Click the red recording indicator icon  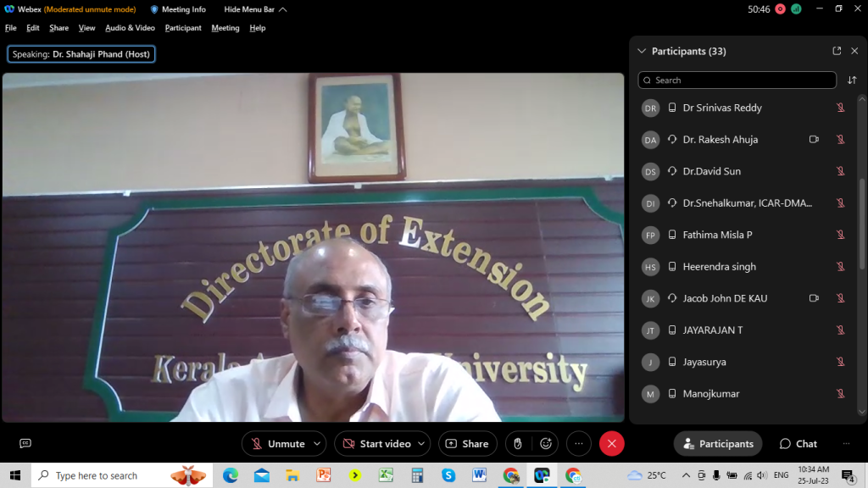(780, 8)
